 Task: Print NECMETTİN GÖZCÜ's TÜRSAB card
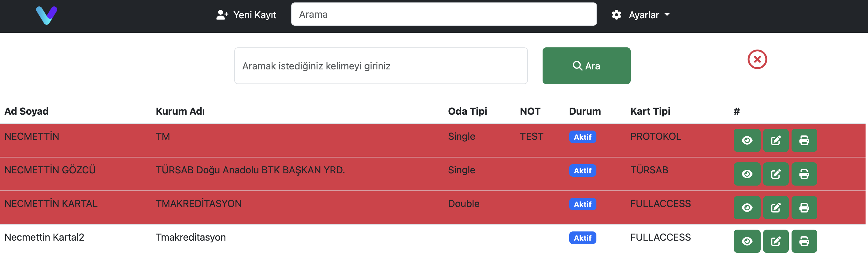pyautogui.click(x=805, y=174)
